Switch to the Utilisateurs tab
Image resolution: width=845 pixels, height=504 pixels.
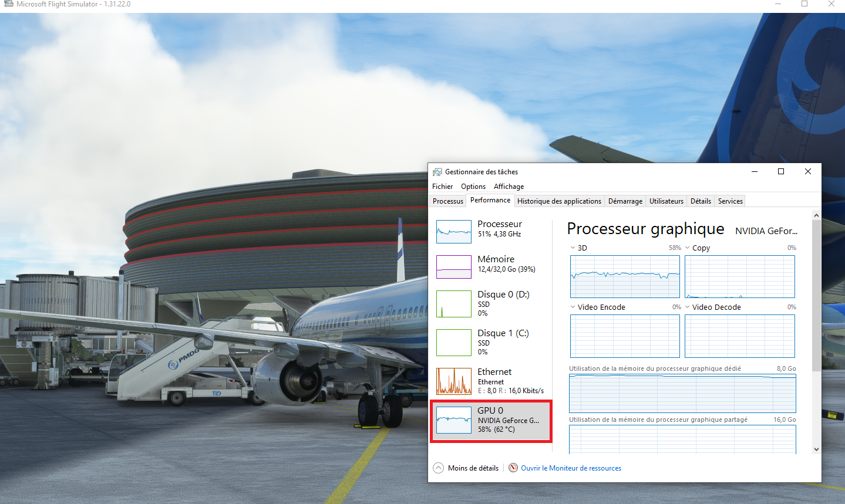[x=666, y=201]
